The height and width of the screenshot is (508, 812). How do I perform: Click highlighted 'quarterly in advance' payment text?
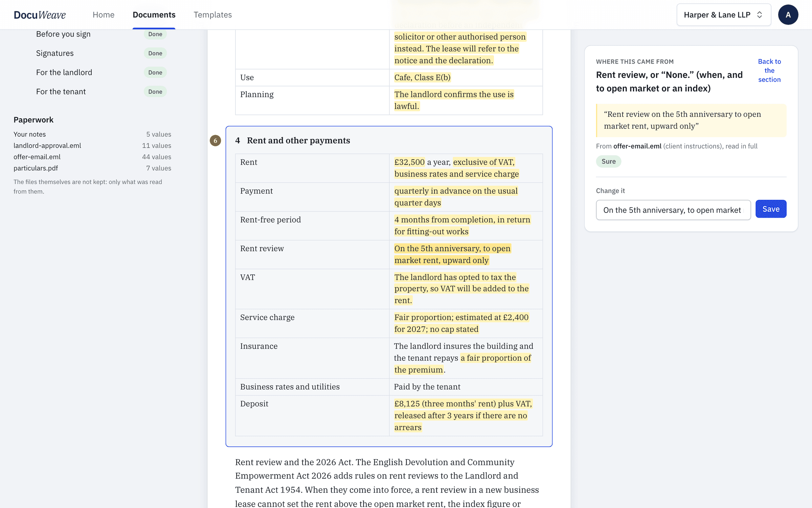tap(456, 197)
